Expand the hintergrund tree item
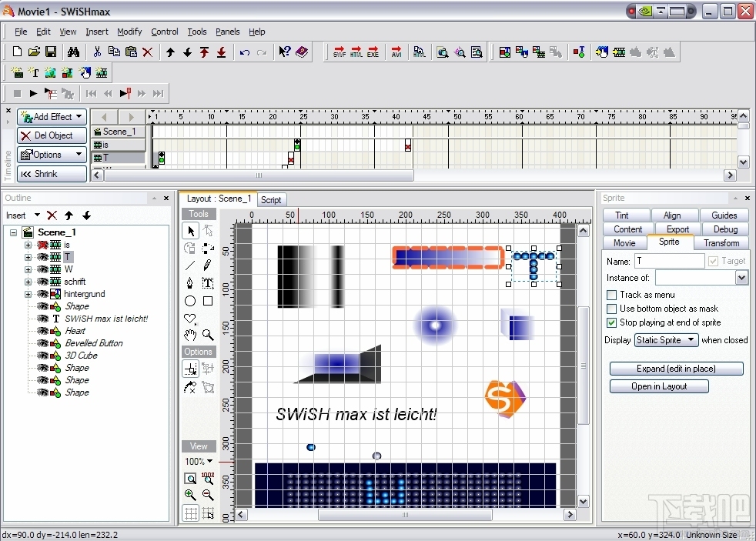Viewport: 756px width, 541px height. [x=28, y=294]
